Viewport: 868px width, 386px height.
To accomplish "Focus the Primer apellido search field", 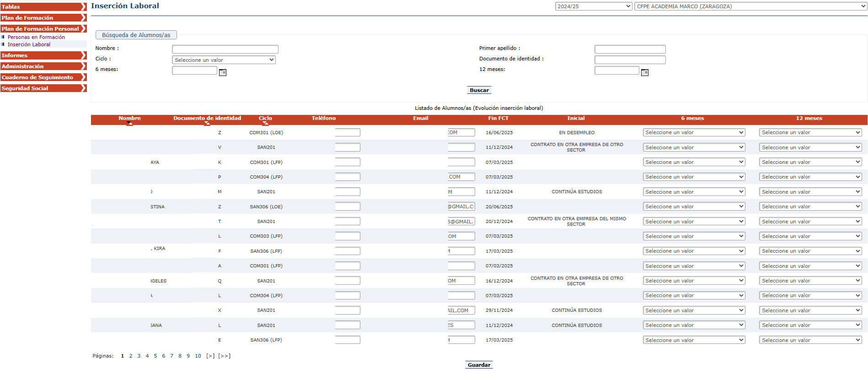I will click(630, 49).
